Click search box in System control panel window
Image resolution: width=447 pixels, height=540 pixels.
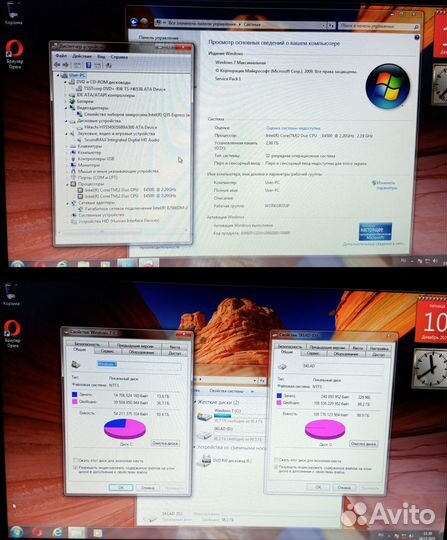click(x=378, y=26)
